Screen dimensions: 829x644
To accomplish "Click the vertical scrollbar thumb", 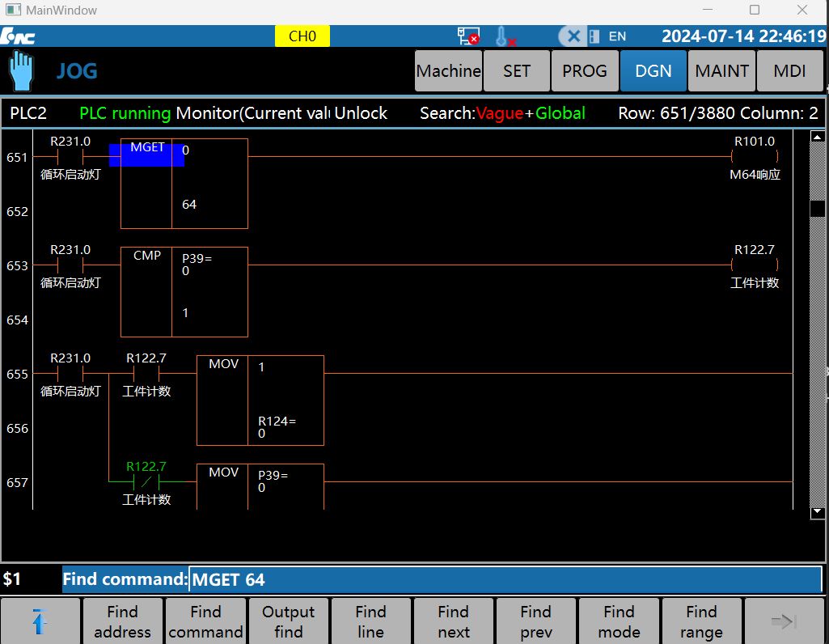I will pos(818,209).
